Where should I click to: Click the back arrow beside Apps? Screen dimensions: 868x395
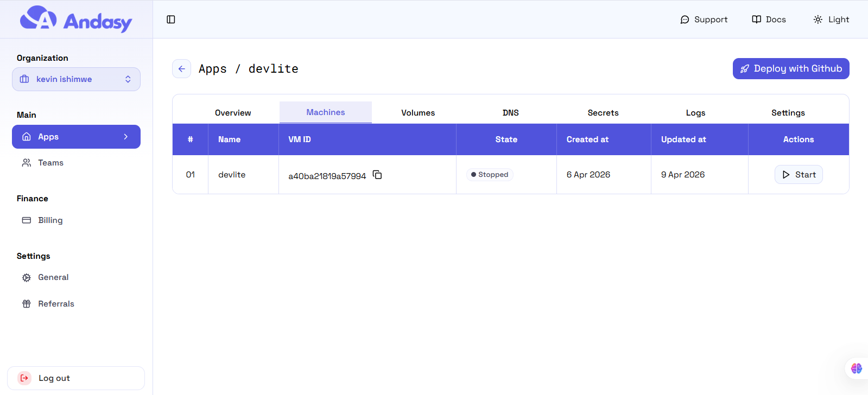click(181, 69)
